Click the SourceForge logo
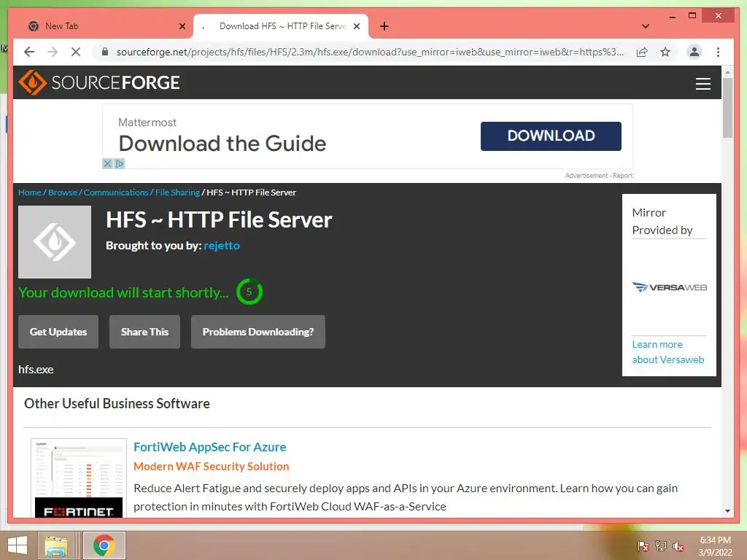 click(x=99, y=82)
